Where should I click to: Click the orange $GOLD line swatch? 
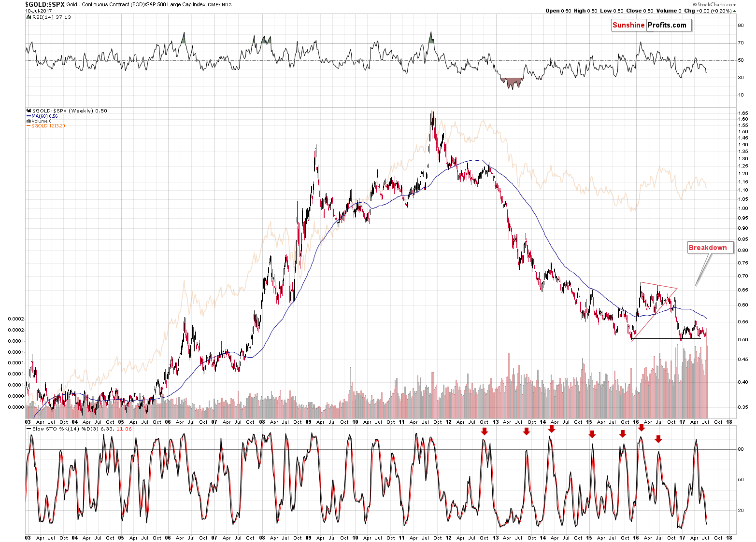point(29,125)
